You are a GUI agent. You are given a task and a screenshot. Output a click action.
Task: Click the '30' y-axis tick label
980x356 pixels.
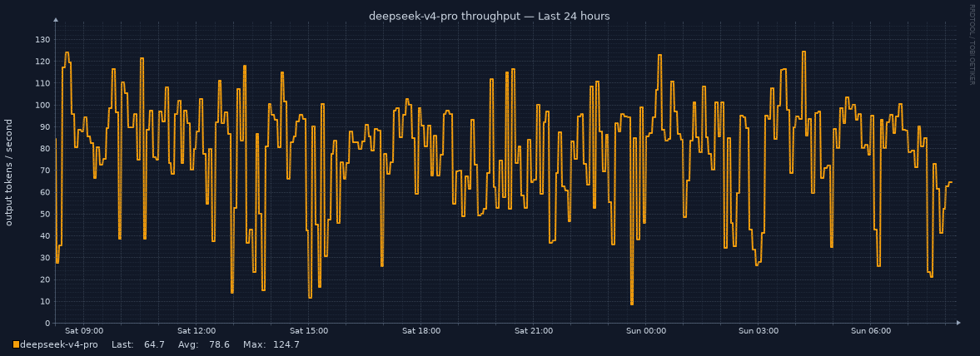click(46, 259)
